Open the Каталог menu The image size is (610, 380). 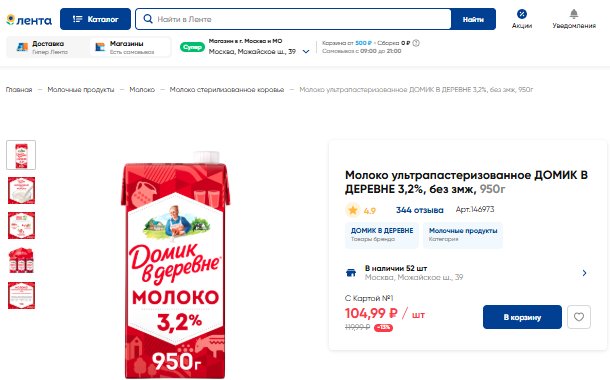point(95,19)
